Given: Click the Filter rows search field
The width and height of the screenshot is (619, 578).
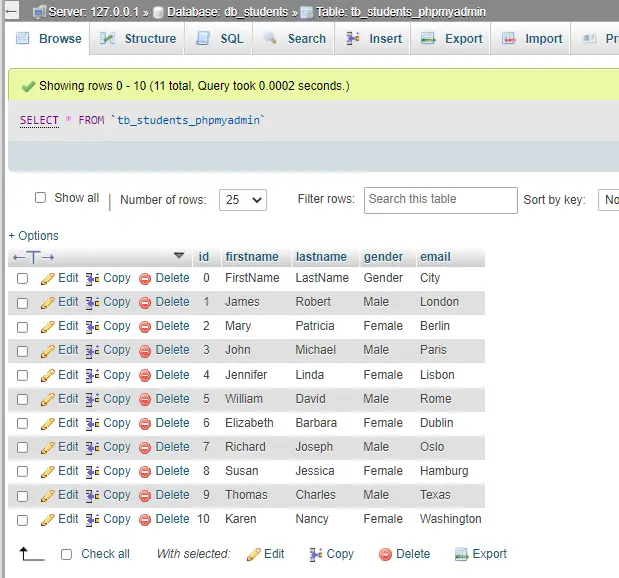Looking at the screenshot, I should (x=440, y=199).
